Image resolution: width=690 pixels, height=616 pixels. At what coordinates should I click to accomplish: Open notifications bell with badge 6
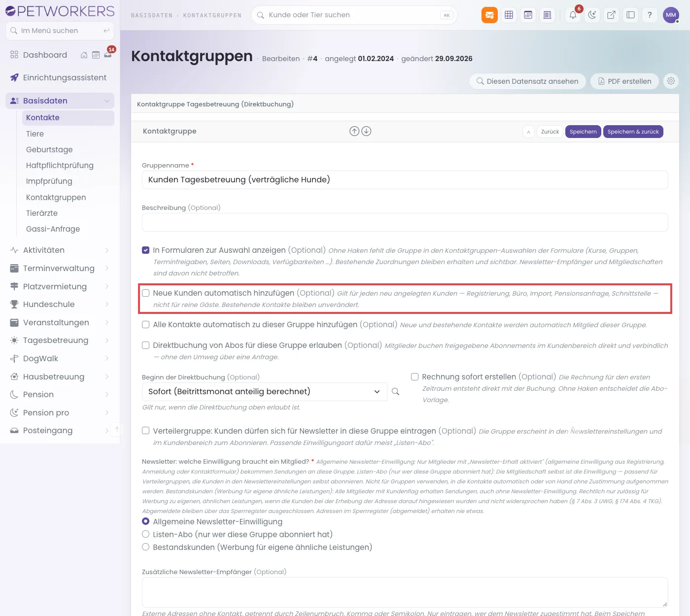(x=573, y=15)
